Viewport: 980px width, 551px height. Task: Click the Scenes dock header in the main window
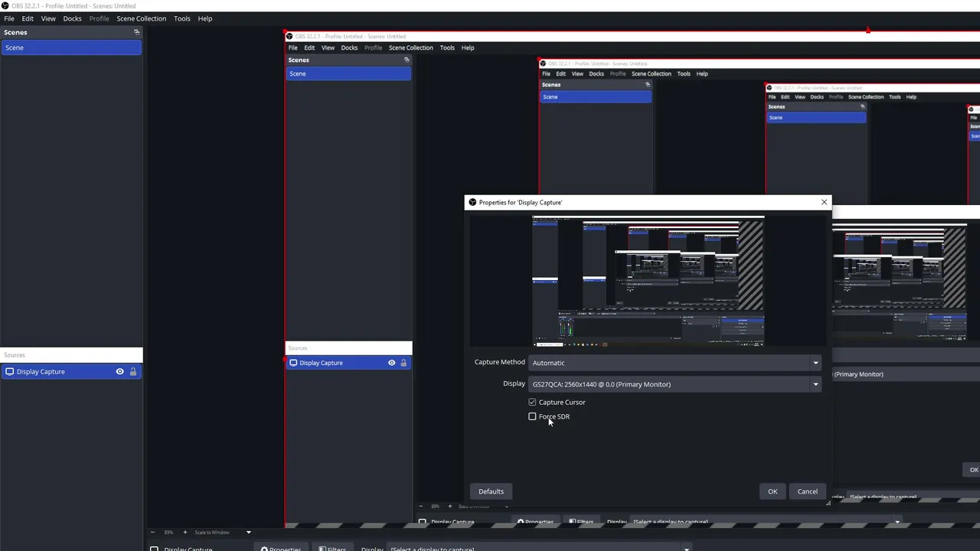(71, 32)
